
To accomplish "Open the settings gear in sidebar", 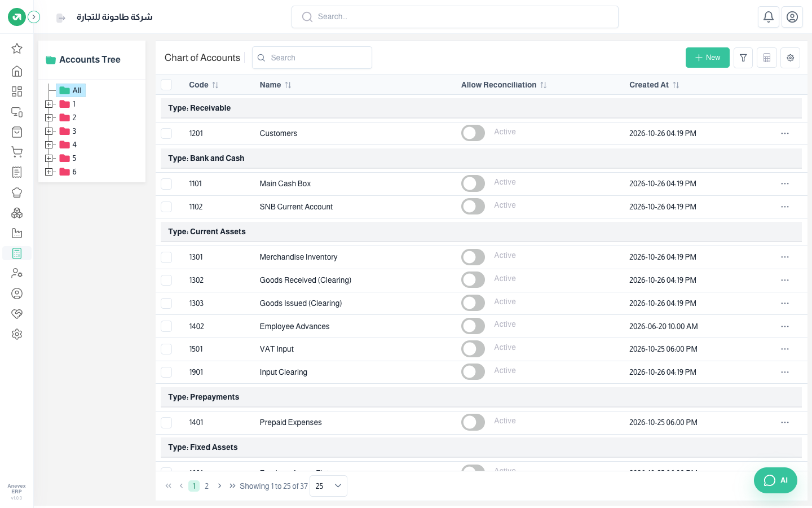I will coord(17,334).
